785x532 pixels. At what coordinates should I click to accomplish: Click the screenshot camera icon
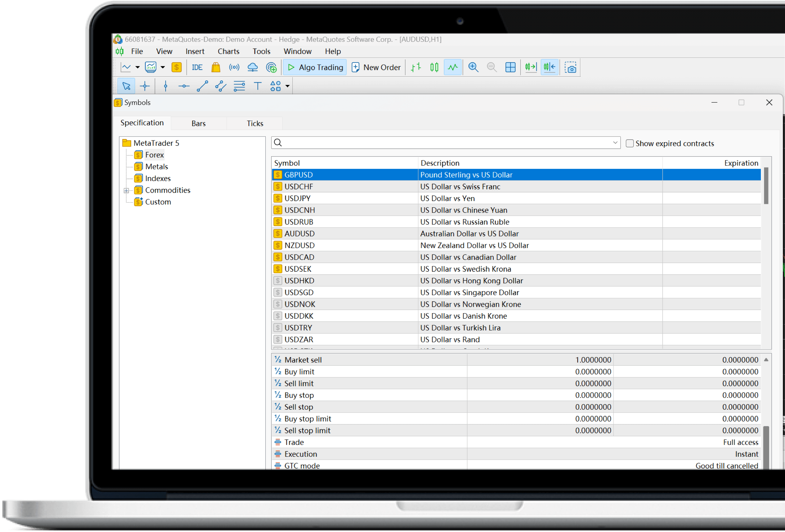[570, 67]
